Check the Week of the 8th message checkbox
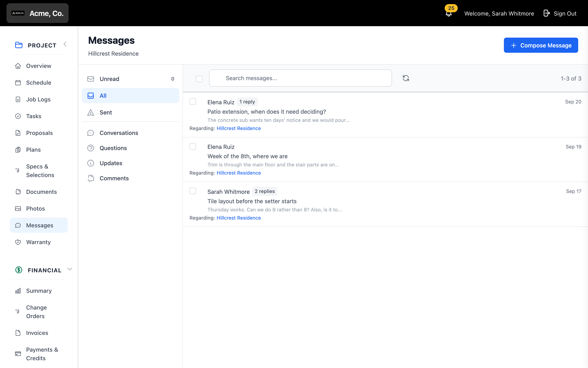This screenshot has width=588, height=368. (x=193, y=146)
